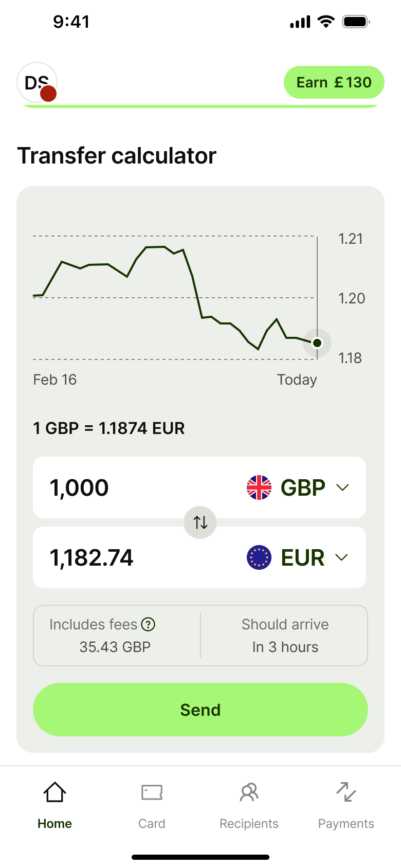Tap the red notification dot on avatar
Image resolution: width=401 pixels, height=868 pixels.
(48, 94)
